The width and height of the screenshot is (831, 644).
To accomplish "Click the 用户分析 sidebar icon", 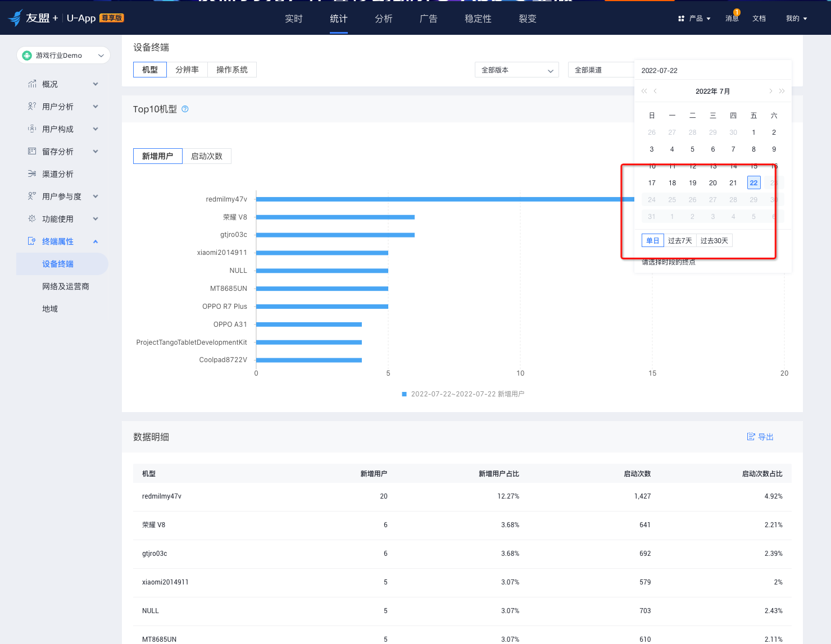I will 32,106.
